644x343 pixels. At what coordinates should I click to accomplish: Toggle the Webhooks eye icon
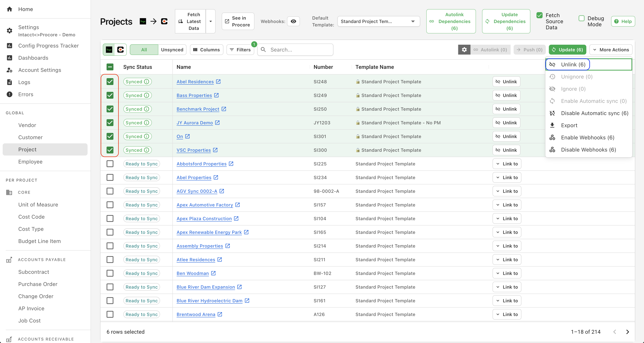tap(293, 21)
